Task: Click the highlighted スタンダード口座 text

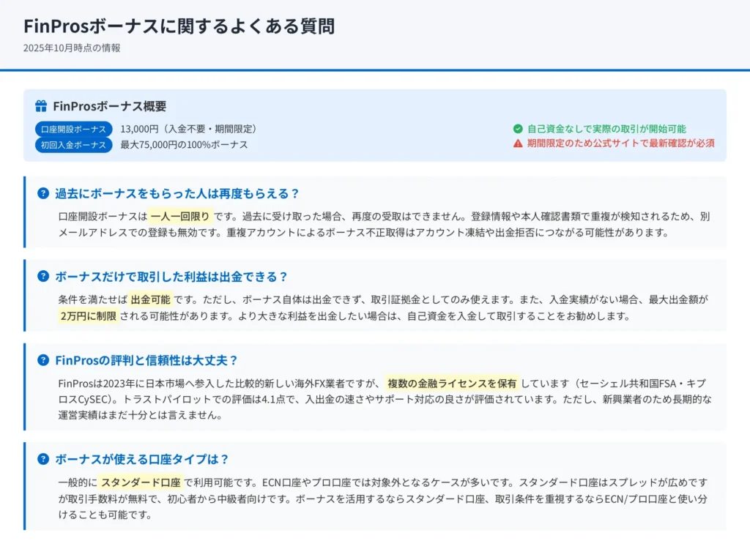Action: pyautogui.click(x=140, y=482)
